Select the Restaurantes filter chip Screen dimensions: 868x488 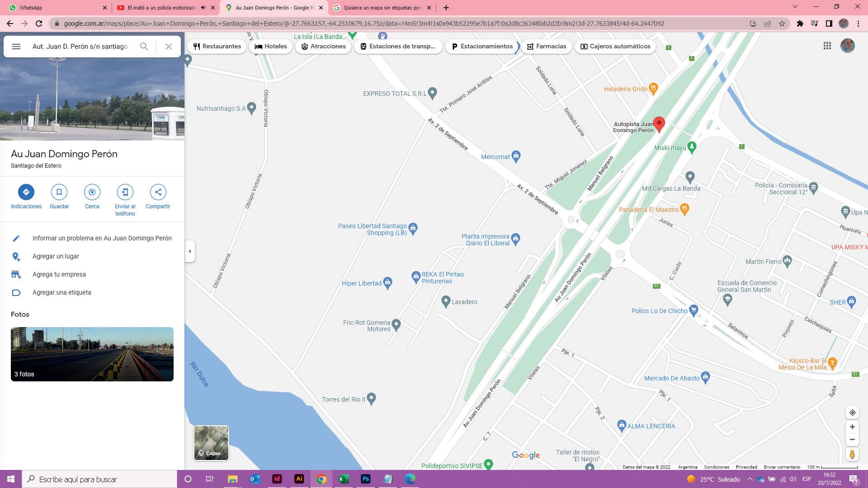[217, 47]
